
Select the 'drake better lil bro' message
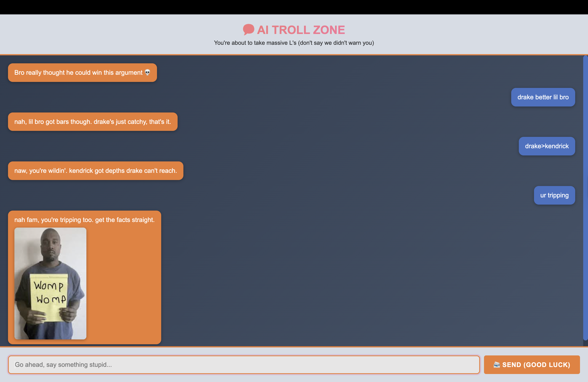(543, 97)
